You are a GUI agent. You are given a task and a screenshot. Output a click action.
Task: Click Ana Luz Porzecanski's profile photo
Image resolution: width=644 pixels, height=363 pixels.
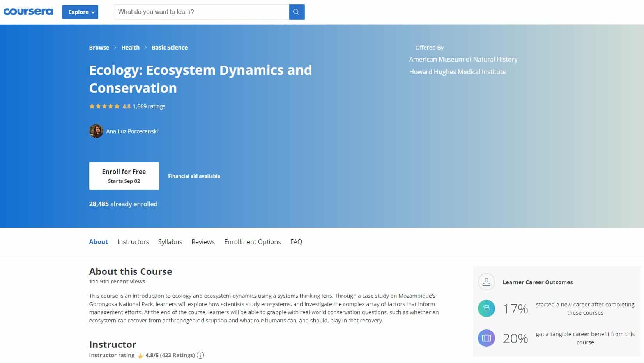(96, 131)
